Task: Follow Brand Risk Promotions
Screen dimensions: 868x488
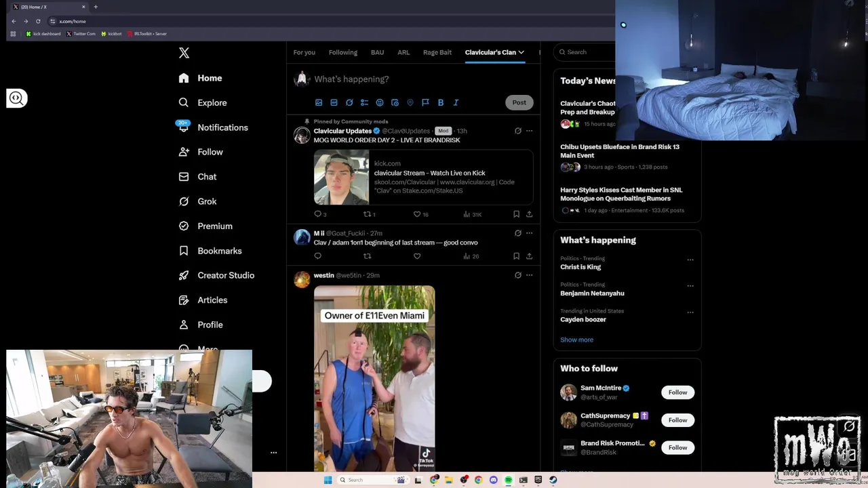Action: pos(677,447)
